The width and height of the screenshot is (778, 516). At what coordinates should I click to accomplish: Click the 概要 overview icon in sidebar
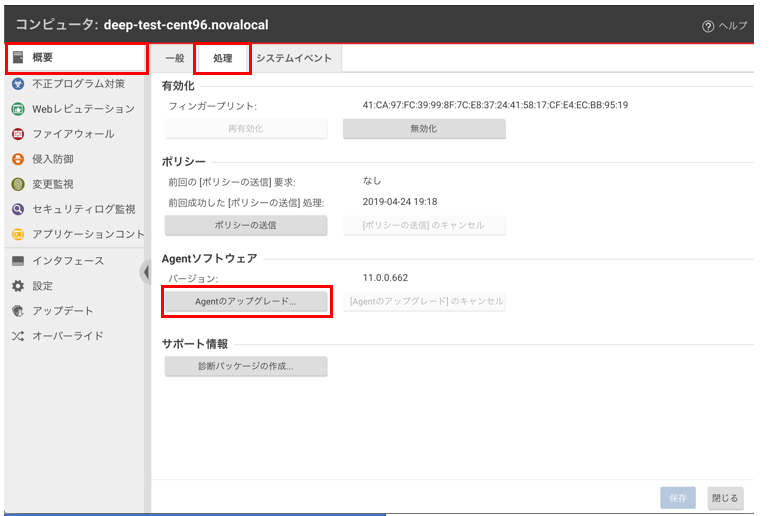point(18,58)
